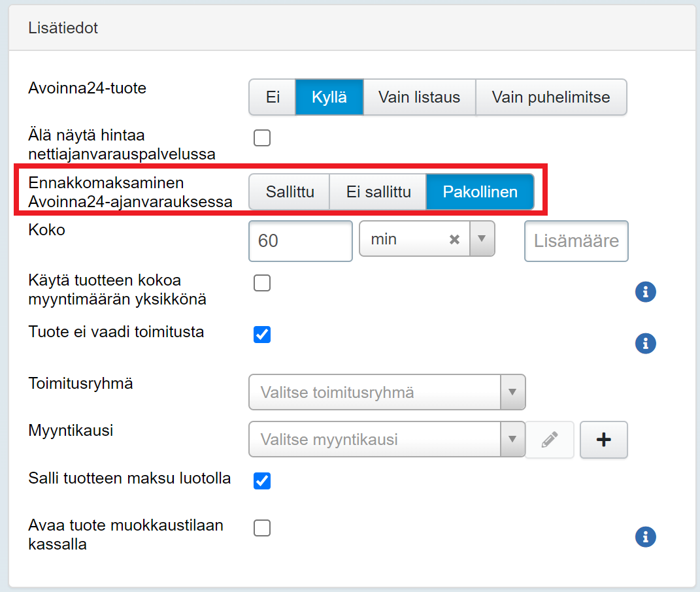The width and height of the screenshot is (700, 592).
Task: Add new Myyntikausi with plus button
Action: [x=603, y=440]
